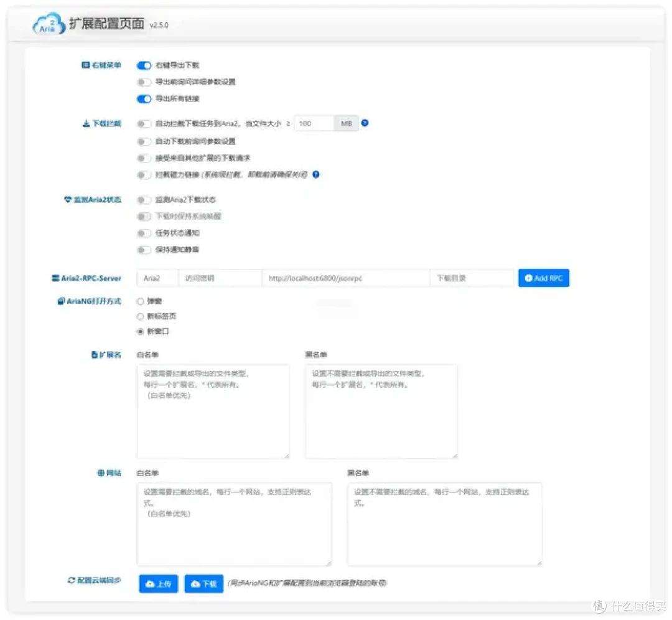Click the file size input showing 100
The height and width of the screenshot is (620, 672).
(315, 123)
